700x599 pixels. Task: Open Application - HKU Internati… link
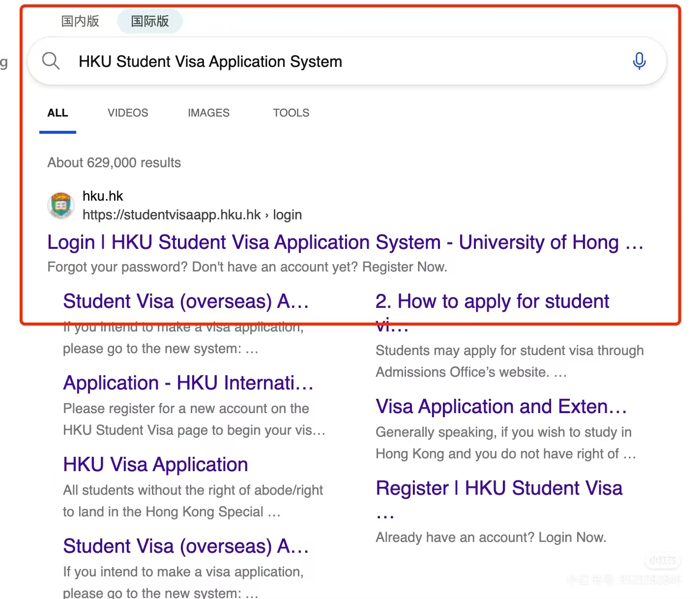point(188,383)
